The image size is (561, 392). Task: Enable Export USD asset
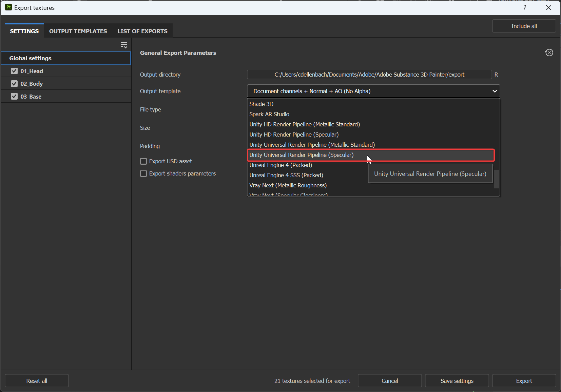(x=144, y=161)
